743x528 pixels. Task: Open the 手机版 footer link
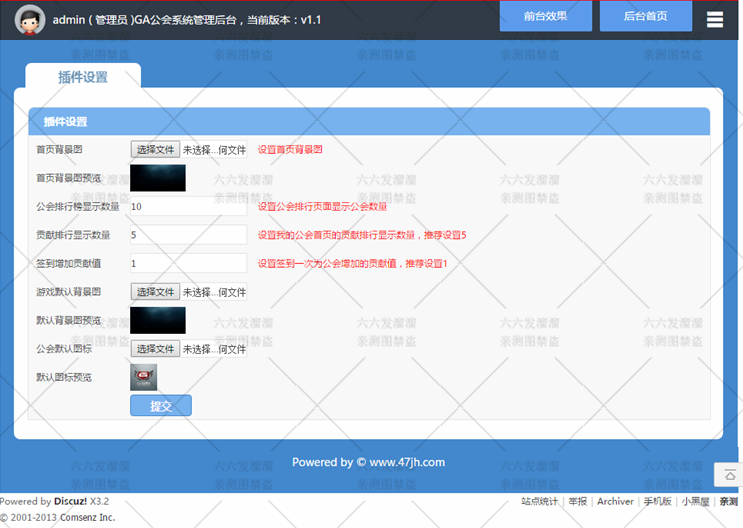click(x=657, y=501)
